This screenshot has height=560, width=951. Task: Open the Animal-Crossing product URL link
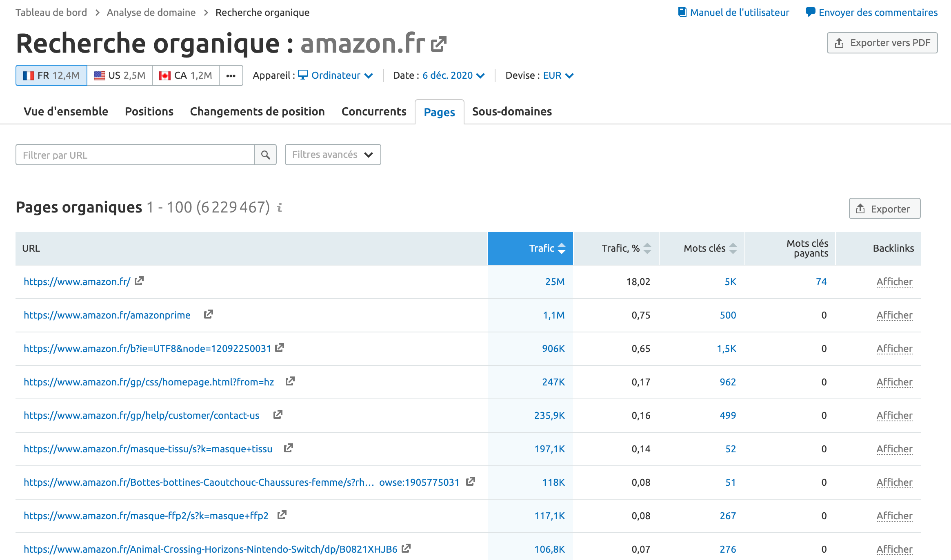pyautogui.click(x=211, y=549)
